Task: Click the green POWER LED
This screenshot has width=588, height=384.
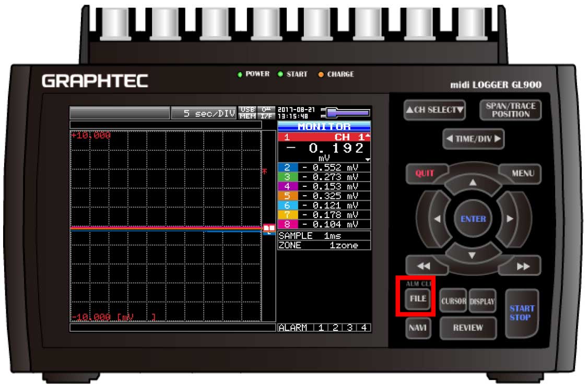Action: point(240,74)
